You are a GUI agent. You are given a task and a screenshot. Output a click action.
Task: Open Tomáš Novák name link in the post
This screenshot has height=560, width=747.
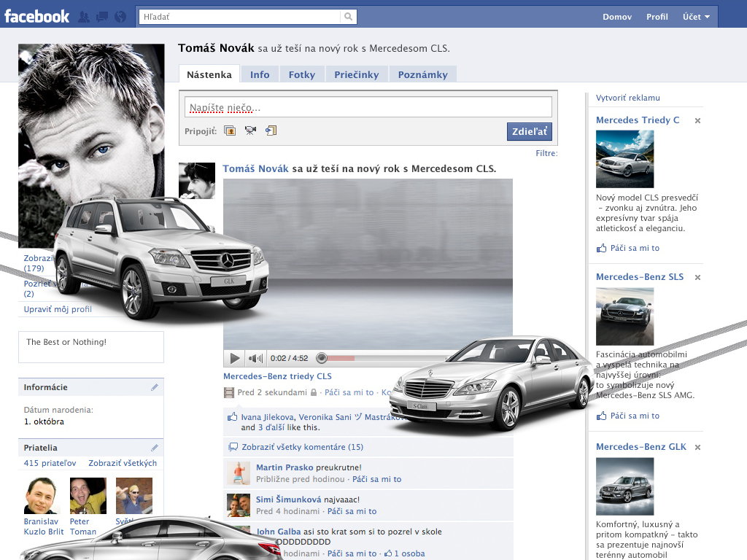point(255,168)
